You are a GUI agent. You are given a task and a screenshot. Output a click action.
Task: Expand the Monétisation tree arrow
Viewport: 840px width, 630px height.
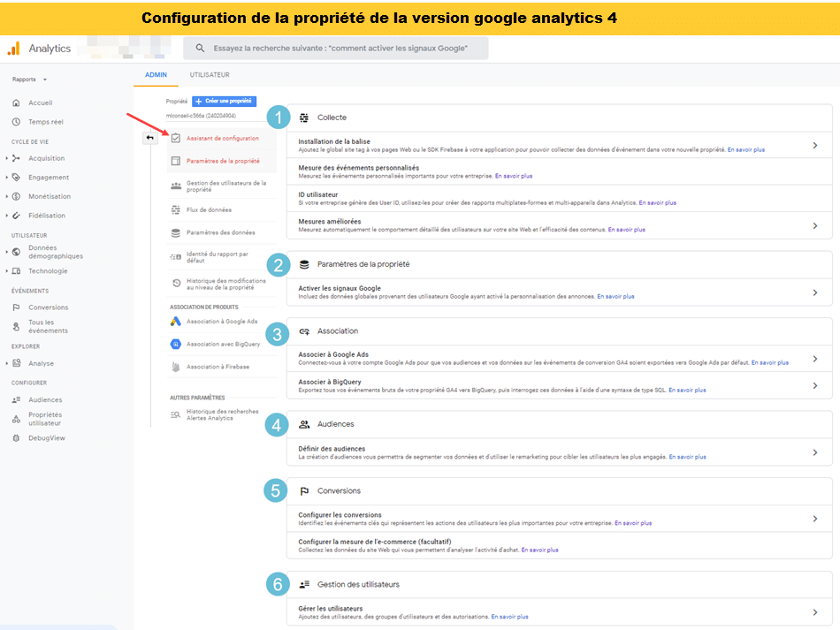[x=6, y=196]
